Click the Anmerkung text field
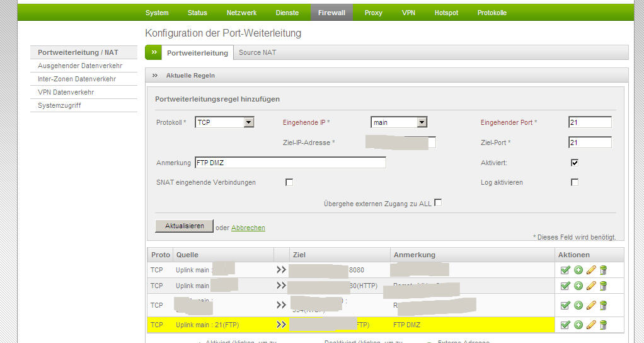644x343 pixels. [x=290, y=163]
